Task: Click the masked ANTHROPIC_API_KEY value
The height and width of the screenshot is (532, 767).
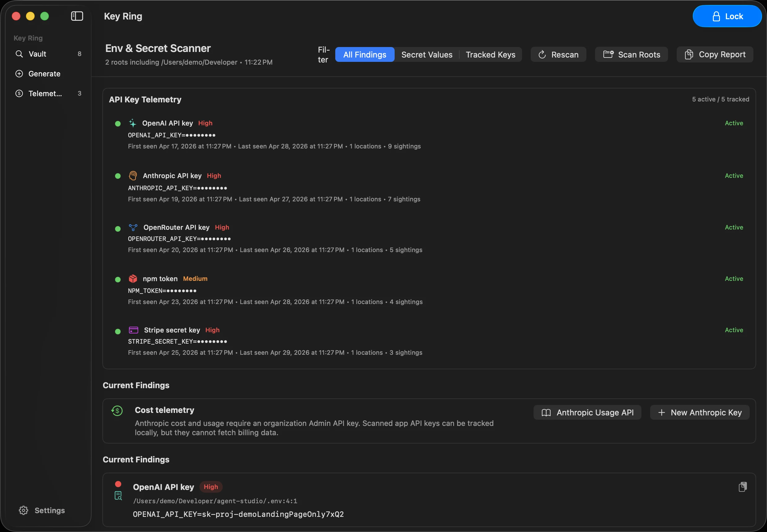Action: click(x=178, y=188)
